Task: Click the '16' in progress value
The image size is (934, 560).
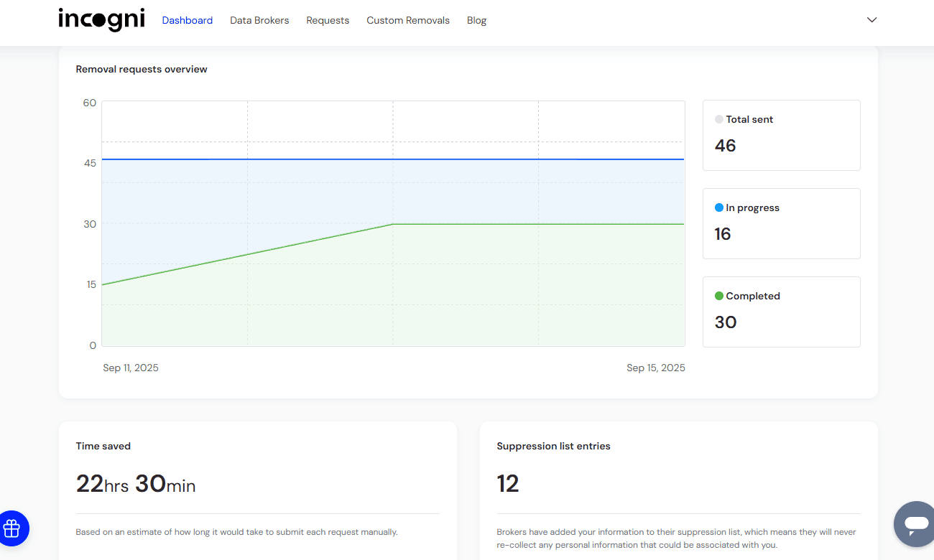Action: tap(723, 234)
